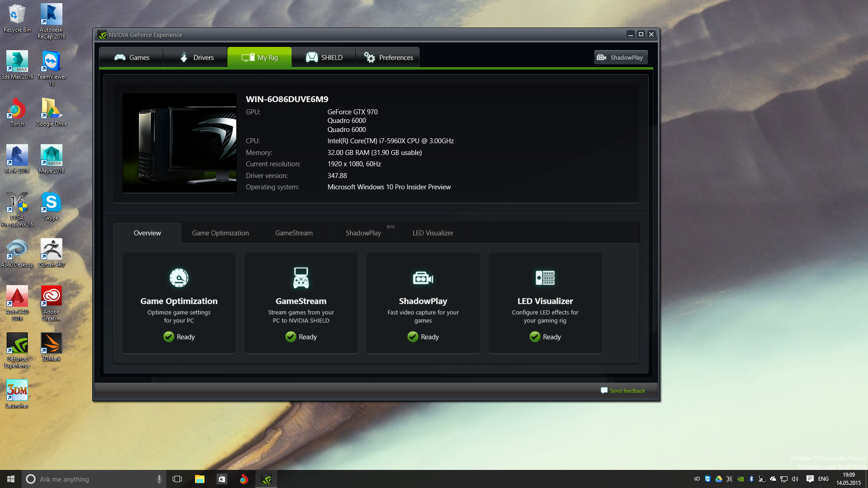Switch to the Drivers tab
Image resolution: width=868 pixels, height=488 pixels.
click(x=196, y=57)
